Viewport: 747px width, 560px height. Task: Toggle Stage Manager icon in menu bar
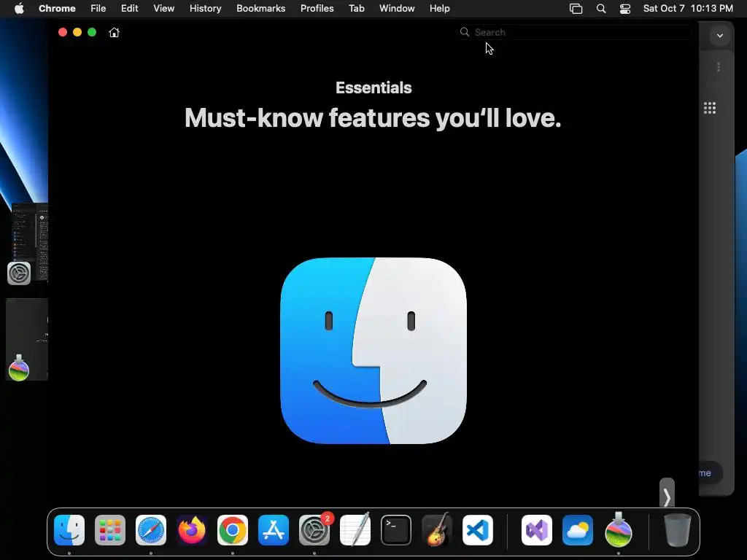point(576,9)
